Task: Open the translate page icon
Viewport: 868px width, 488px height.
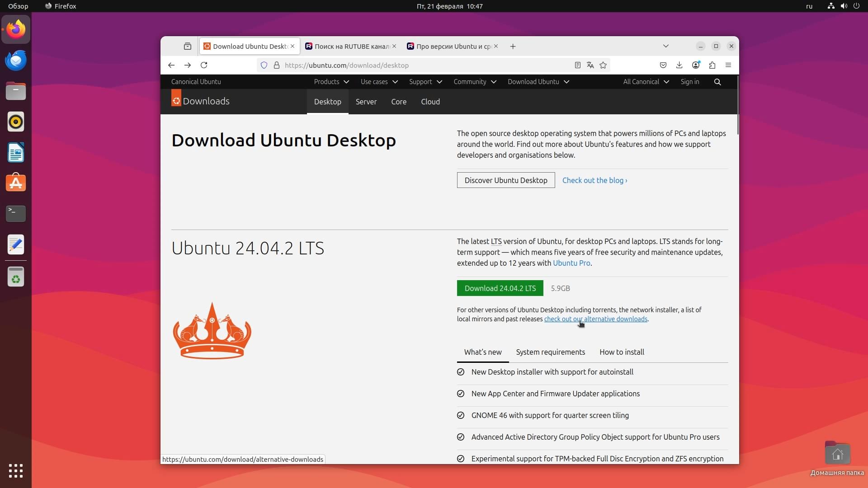Action: point(590,65)
